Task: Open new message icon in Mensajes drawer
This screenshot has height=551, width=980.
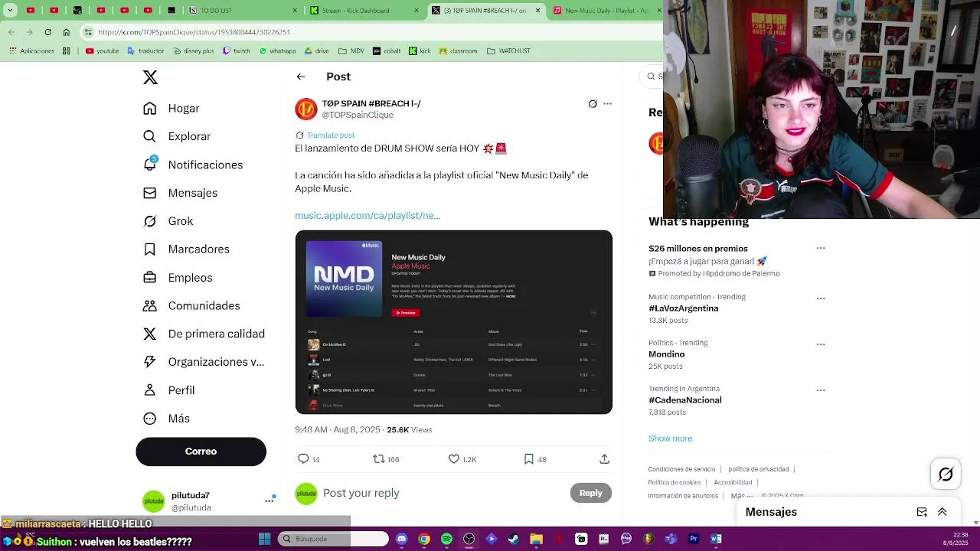Action: [x=922, y=512]
